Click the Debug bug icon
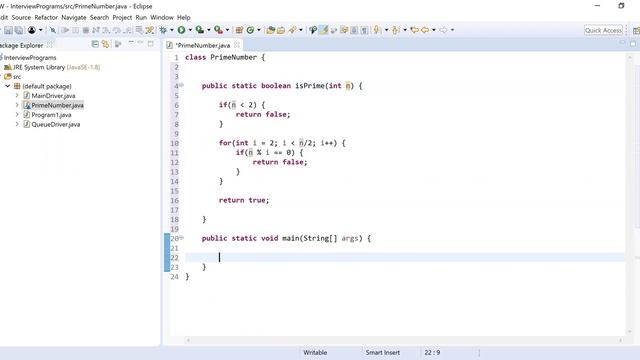 pyautogui.click(x=163, y=30)
